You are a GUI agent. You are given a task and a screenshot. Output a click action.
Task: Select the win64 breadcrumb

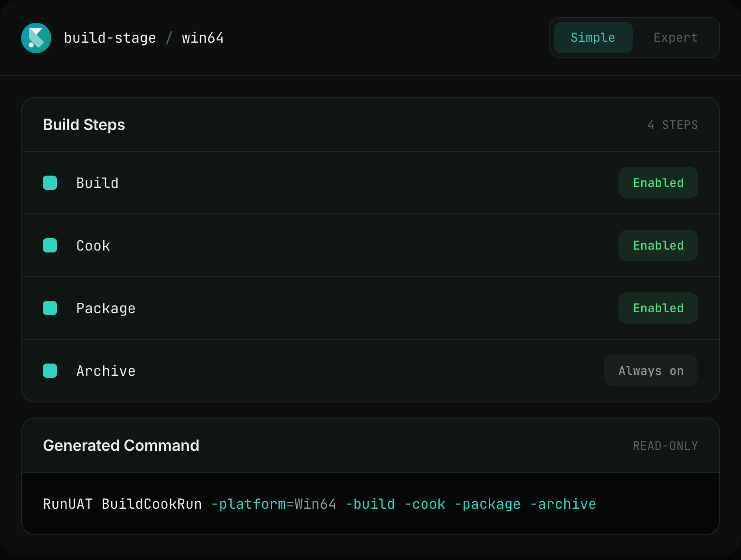pyautogui.click(x=203, y=38)
